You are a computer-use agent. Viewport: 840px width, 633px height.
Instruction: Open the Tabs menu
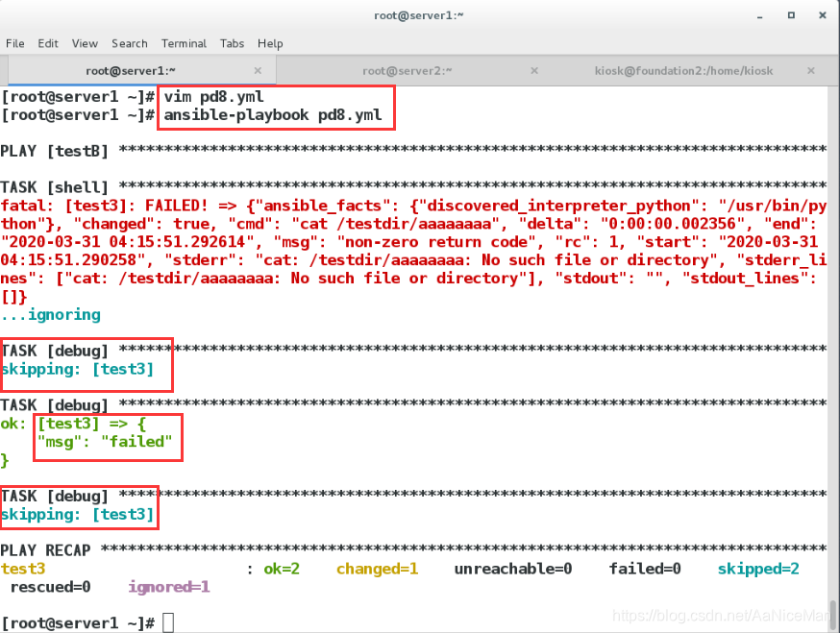[232, 43]
